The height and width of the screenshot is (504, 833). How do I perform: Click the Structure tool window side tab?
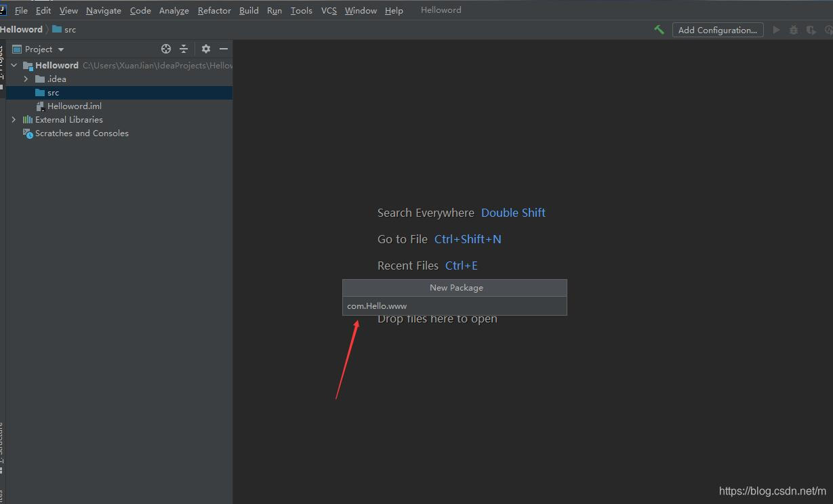[x=2, y=447]
